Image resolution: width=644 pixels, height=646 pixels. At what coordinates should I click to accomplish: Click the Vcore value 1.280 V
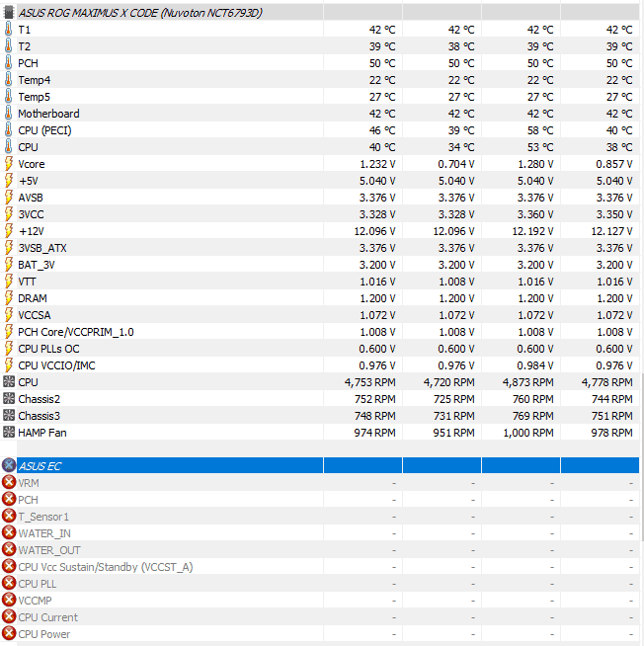point(535,164)
